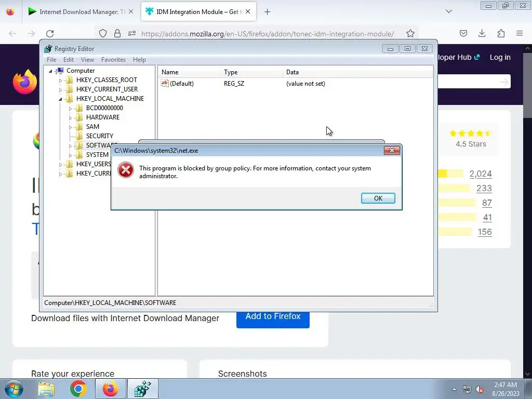Open the 41 two-star reviews link
The height and width of the screenshot is (399, 532).
pos(487,218)
